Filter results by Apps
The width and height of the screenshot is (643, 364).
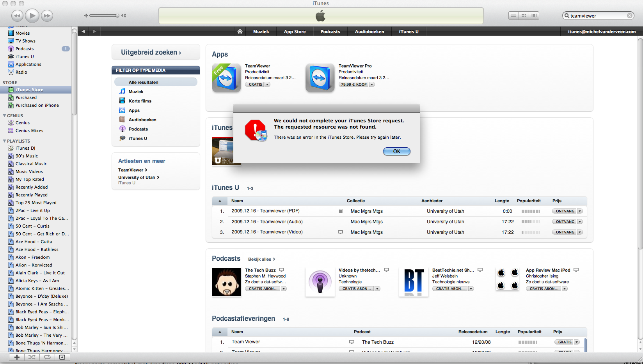(x=134, y=110)
